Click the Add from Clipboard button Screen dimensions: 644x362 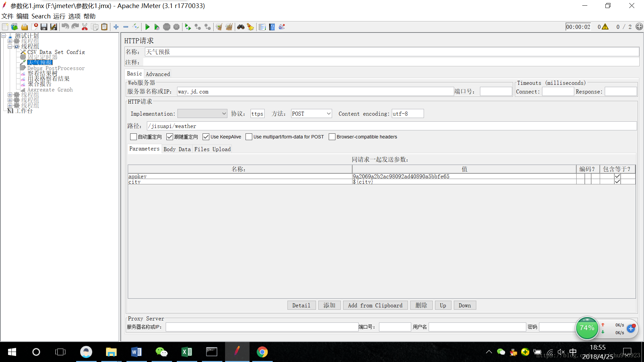375,305
